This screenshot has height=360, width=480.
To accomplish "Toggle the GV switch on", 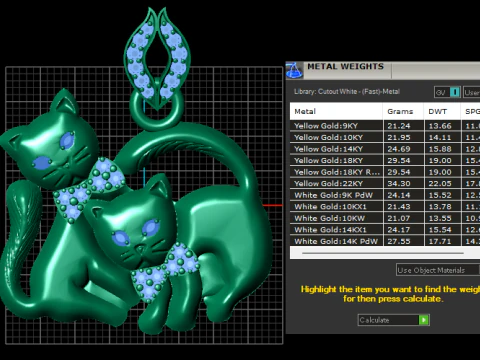I will click(x=447, y=92).
